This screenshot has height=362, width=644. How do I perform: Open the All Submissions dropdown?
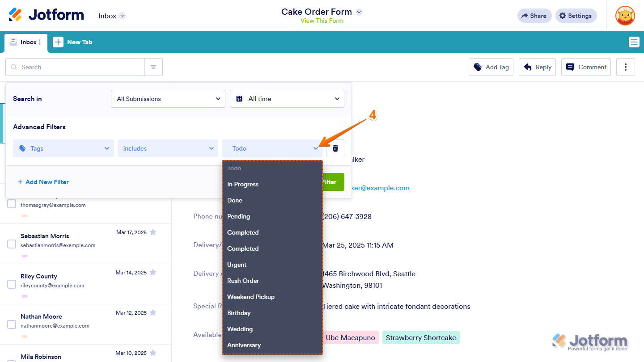tap(168, 98)
